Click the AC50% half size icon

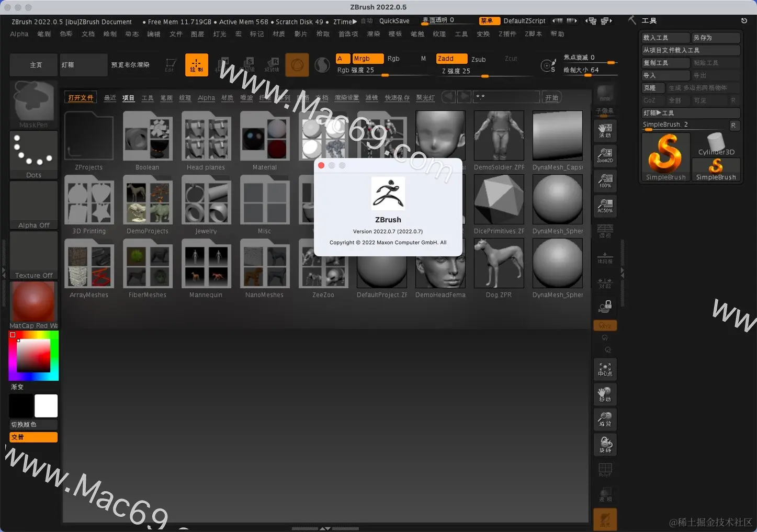click(x=605, y=206)
